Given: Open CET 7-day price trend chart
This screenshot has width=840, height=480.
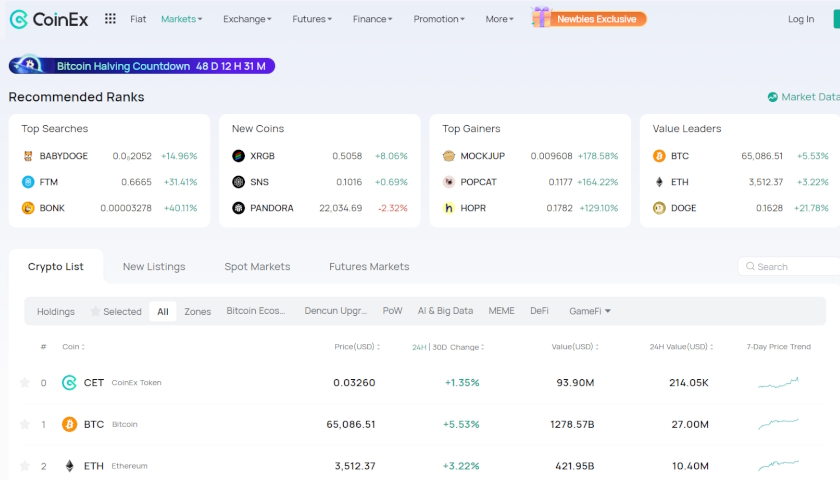Looking at the screenshot, I should 778,382.
